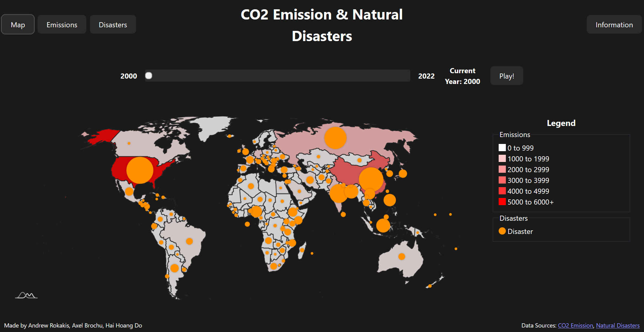Open the CO2 Emission data source link
This screenshot has height=332, width=644.
coord(575,325)
